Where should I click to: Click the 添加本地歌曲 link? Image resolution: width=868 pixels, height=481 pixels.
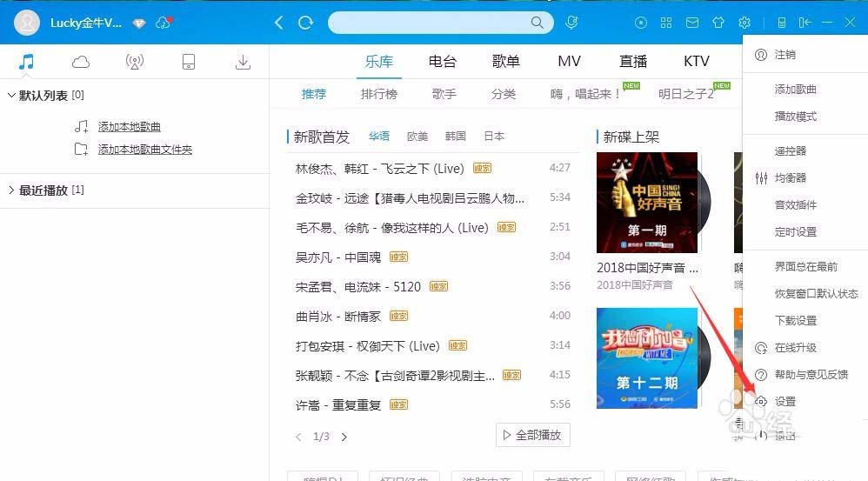pyautogui.click(x=130, y=127)
